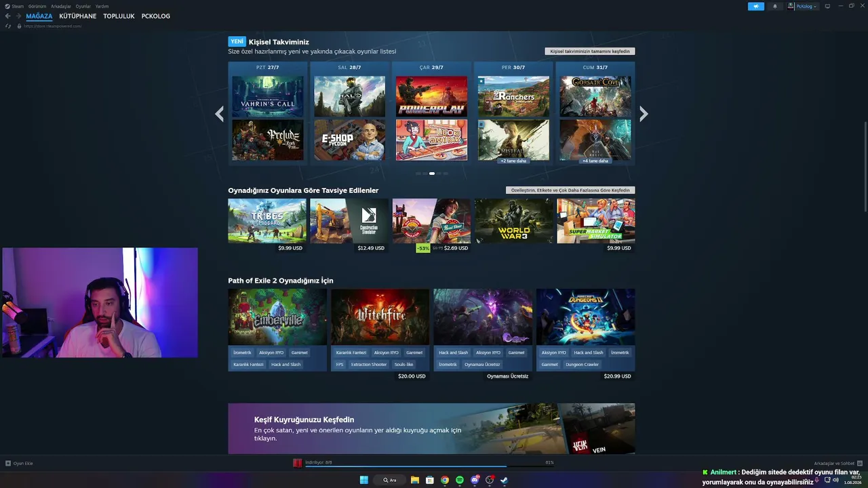Click the '+4 tane daha' link under CUM 31/7
The image size is (868, 488).
(595, 161)
